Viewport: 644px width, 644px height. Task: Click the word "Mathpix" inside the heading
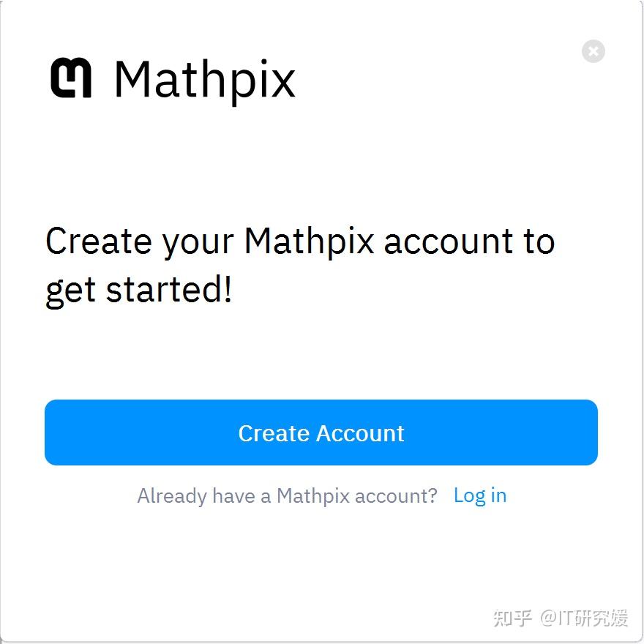tap(310, 241)
